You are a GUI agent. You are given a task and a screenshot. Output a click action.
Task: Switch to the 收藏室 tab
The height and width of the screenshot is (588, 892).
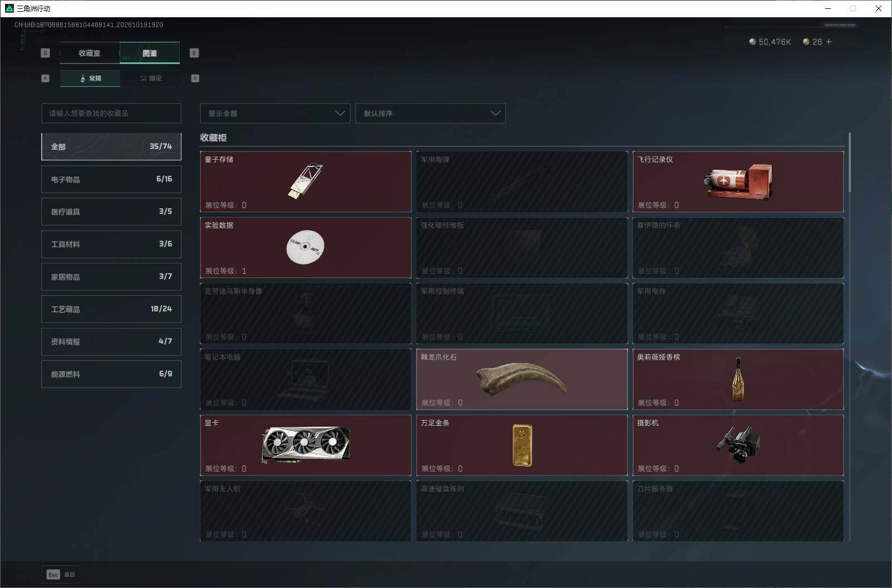click(90, 53)
